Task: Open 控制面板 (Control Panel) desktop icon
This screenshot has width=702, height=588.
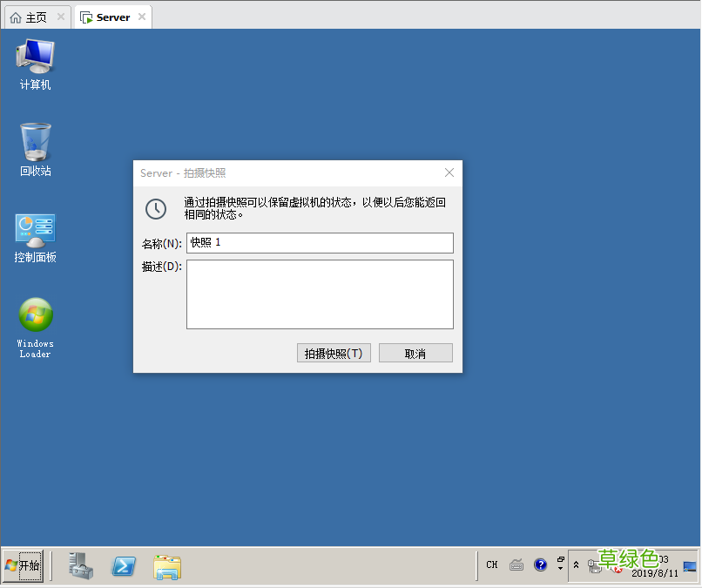Action: (35, 229)
